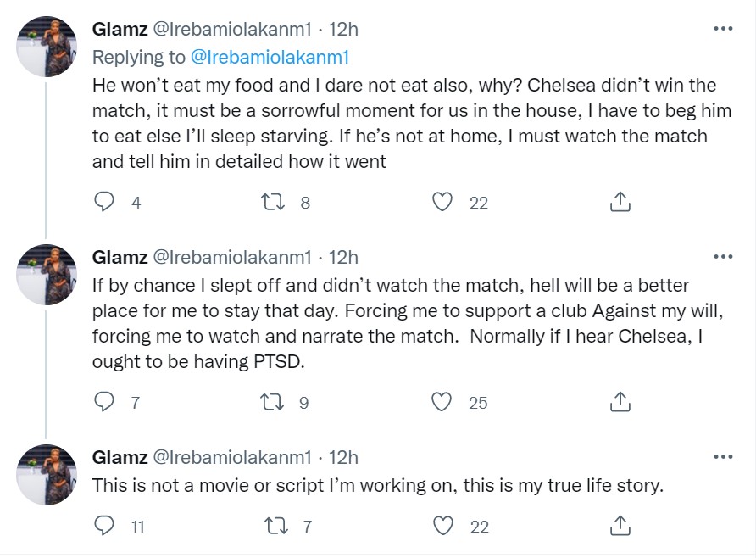This screenshot has width=756, height=558.
Task: Open Glamz profile name on first tweet
Action: pos(119,29)
